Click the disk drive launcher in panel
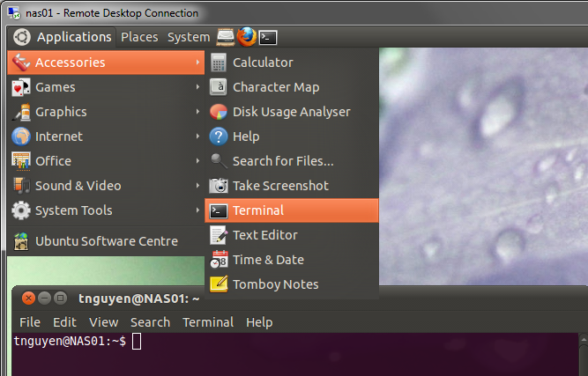This screenshot has height=376, width=588. click(226, 37)
